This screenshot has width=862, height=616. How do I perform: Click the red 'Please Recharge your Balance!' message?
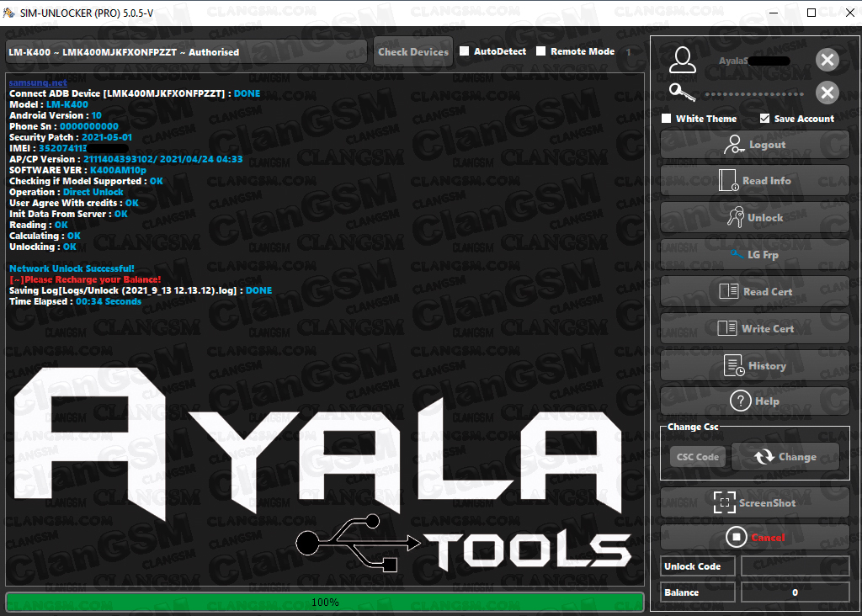[85, 279]
